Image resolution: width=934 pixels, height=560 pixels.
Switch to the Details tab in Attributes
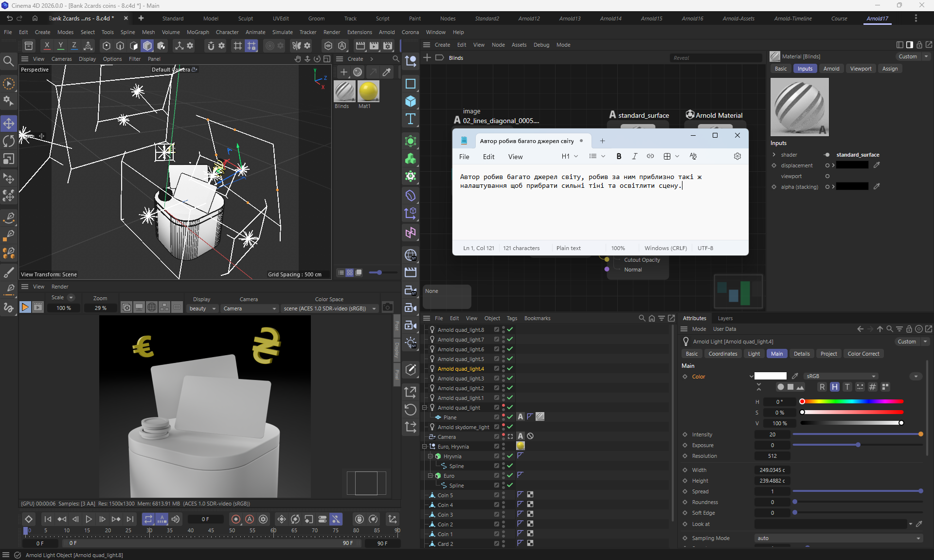click(801, 354)
